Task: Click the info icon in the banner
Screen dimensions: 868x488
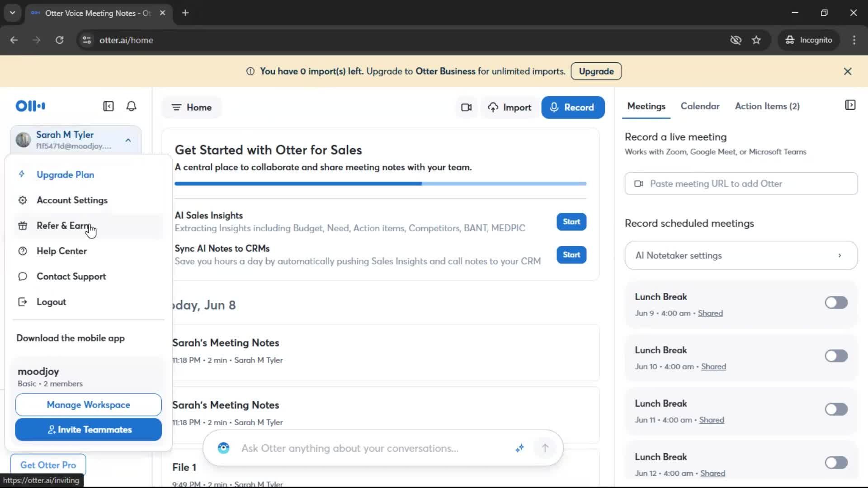Action: click(x=250, y=71)
